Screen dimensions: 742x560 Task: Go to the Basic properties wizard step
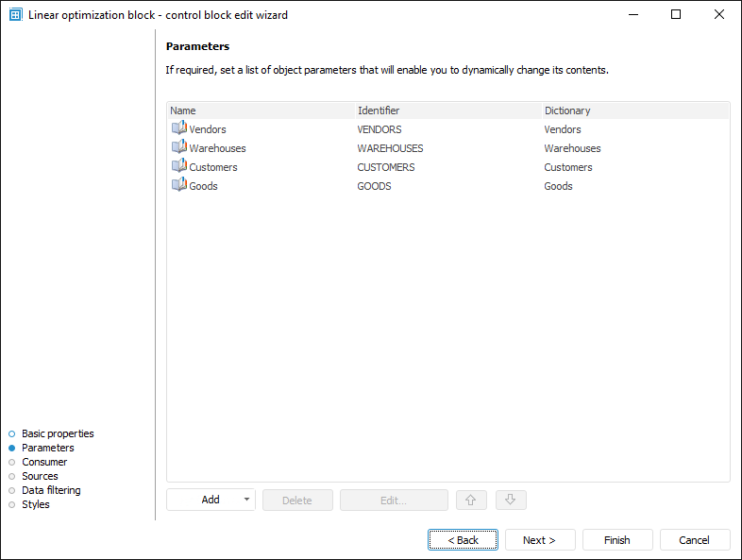tap(58, 433)
